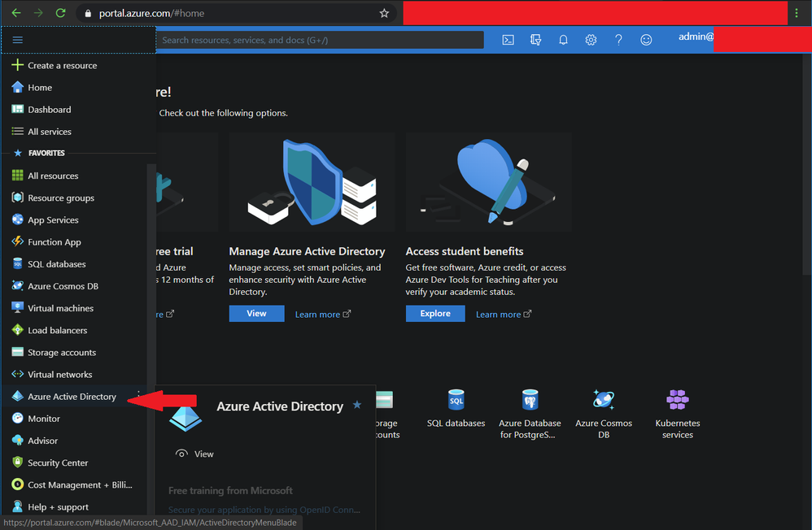Open Learn more link for Azure Active Directory
The height and width of the screenshot is (530, 812).
[x=323, y=314]
